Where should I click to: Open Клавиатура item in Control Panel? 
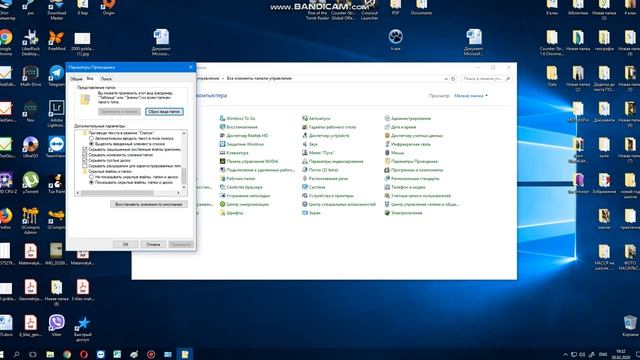234,153
